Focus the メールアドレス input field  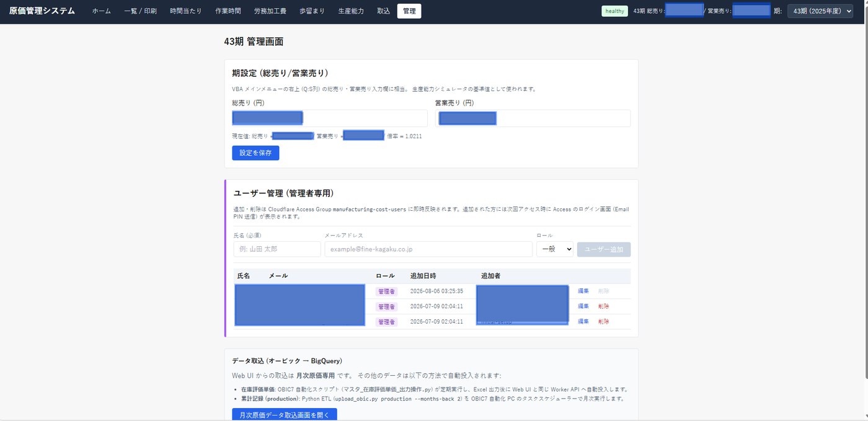(428, 249)
